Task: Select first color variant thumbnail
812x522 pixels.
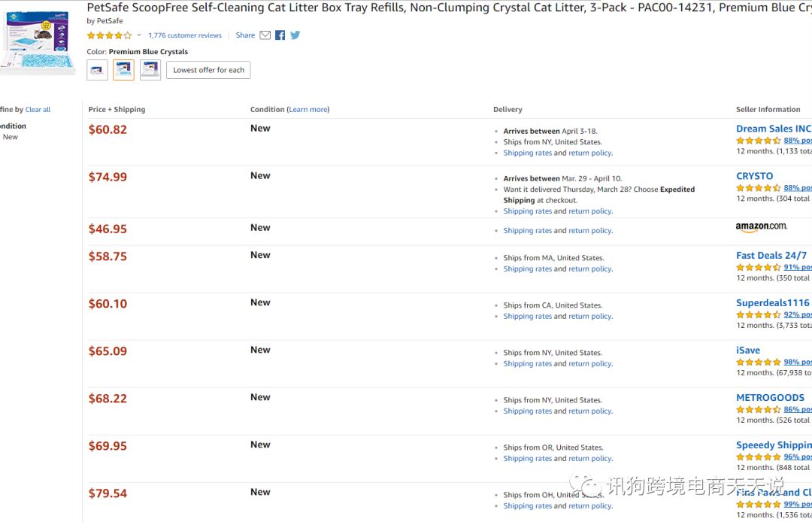Action: pyautogui.click(x=97, y=70)
